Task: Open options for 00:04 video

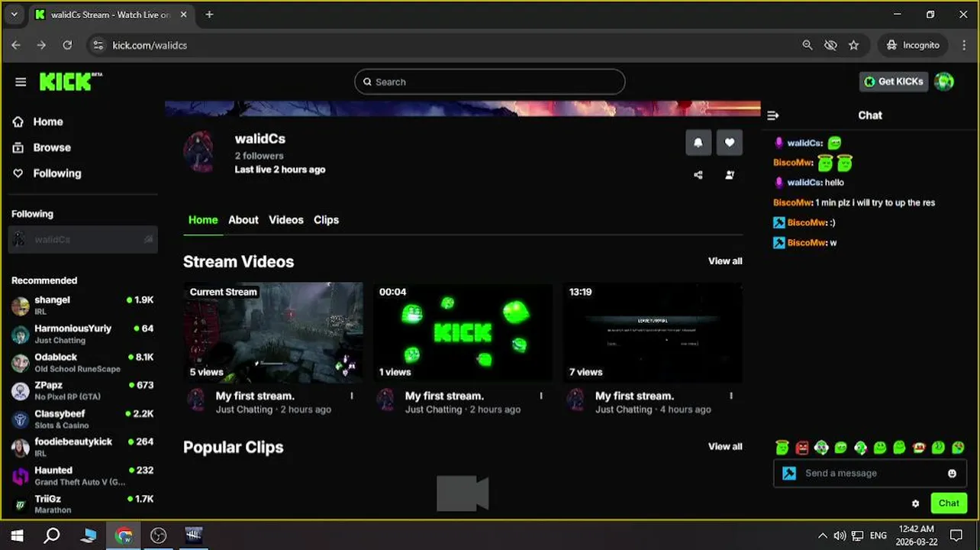Action: click(541, 396)
